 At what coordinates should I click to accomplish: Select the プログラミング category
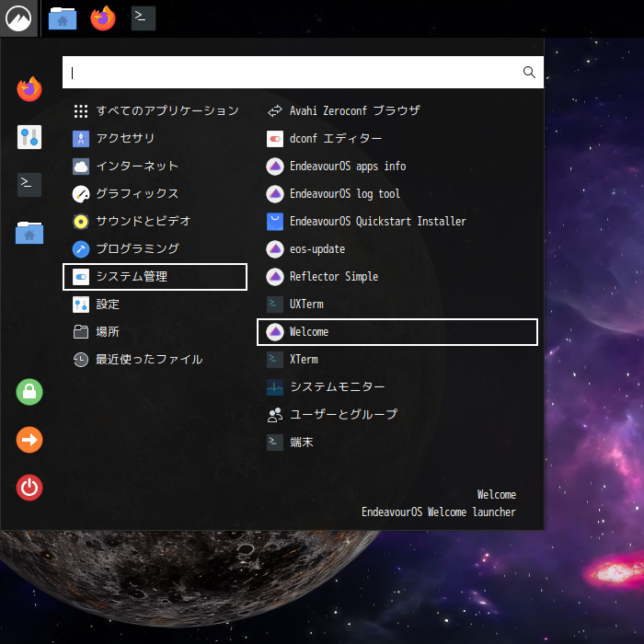[155, 249]
